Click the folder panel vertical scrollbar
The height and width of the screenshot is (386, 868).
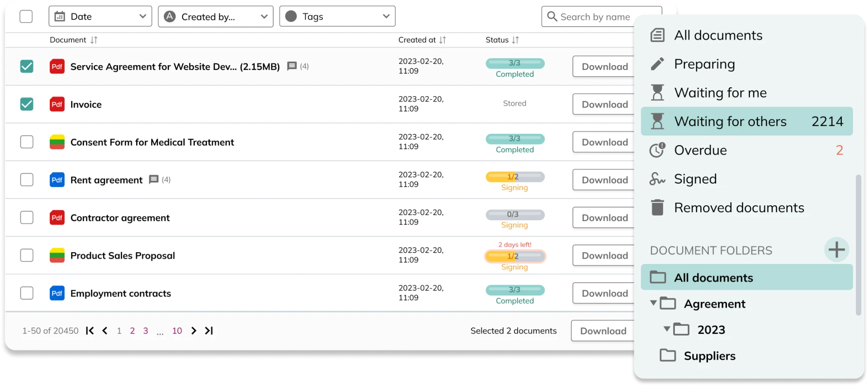click(859, 245)
